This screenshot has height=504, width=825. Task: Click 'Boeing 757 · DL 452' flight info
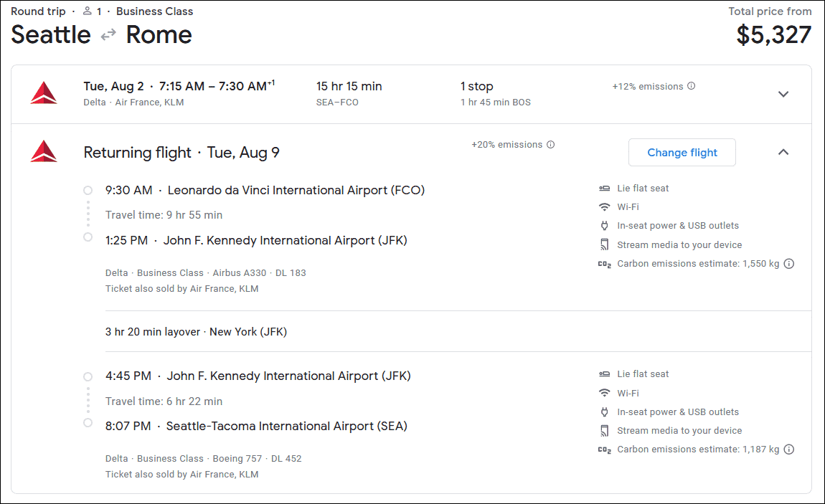(x=258, y=459)
